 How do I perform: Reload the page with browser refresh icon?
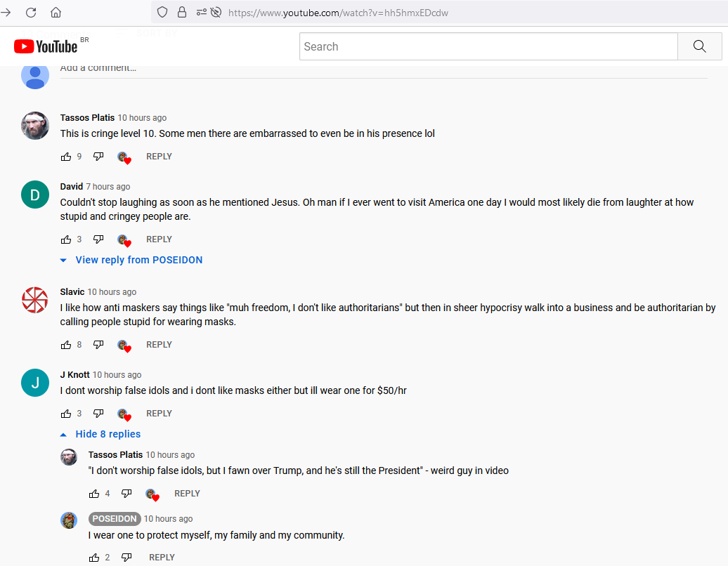click(x=31, y=13)
